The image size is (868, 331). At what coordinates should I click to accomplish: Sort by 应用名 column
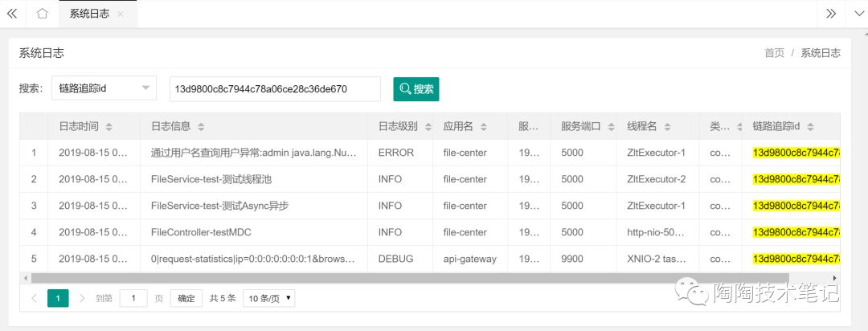(483, 127)
